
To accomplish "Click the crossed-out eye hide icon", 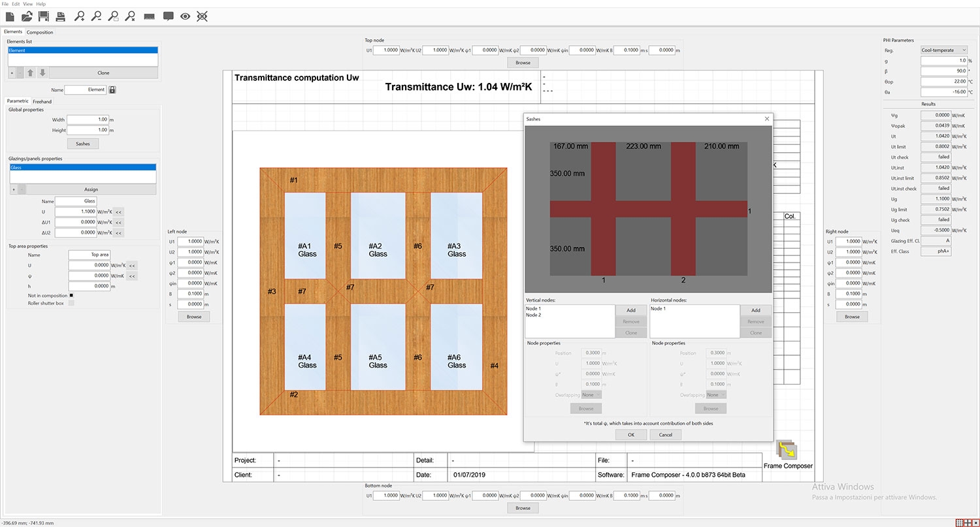I will pos(203,16).
